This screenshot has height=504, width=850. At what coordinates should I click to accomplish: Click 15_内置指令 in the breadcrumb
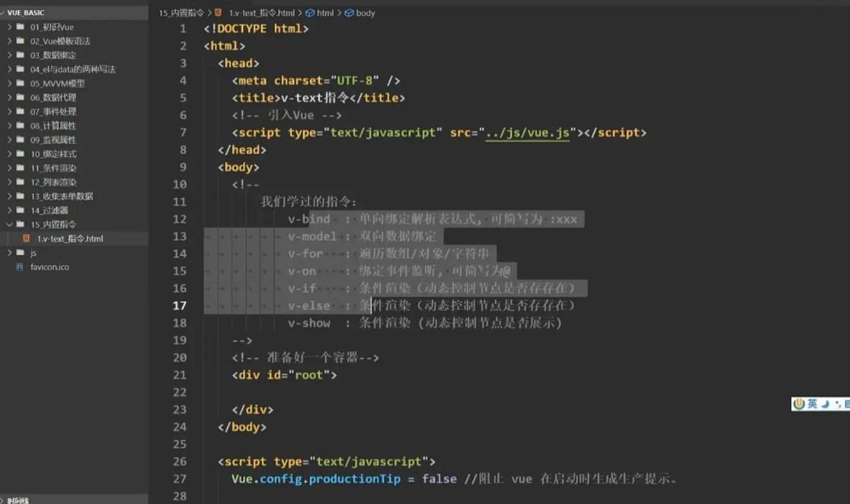[x=182, y=12]
